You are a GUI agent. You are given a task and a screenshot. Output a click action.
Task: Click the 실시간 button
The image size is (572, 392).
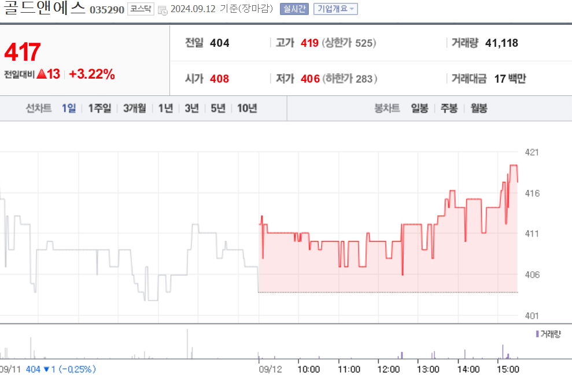tap(294, 9)
